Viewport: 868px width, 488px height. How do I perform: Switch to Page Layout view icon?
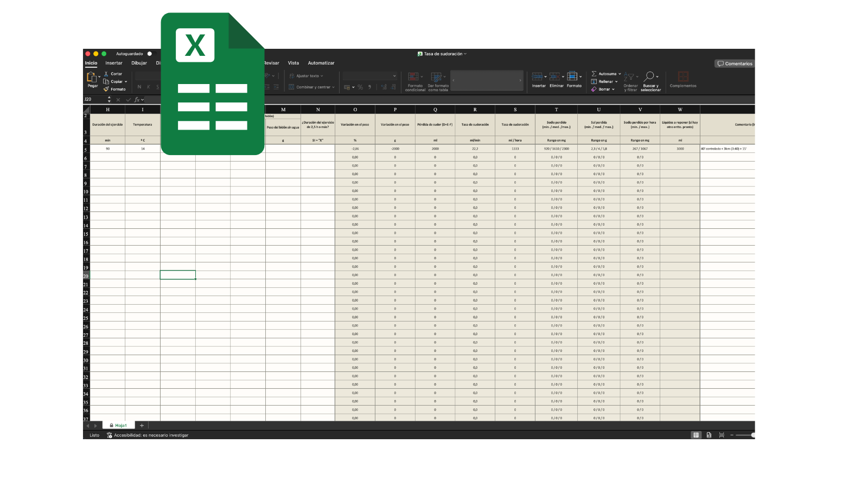coord(709,435)
